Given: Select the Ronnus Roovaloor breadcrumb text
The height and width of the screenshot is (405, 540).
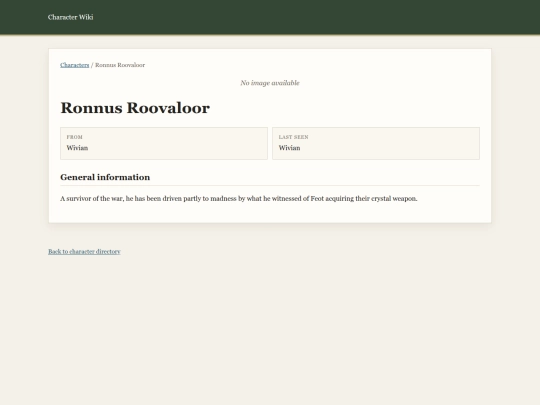Looking at the screenshot, I should coord(120,65).
